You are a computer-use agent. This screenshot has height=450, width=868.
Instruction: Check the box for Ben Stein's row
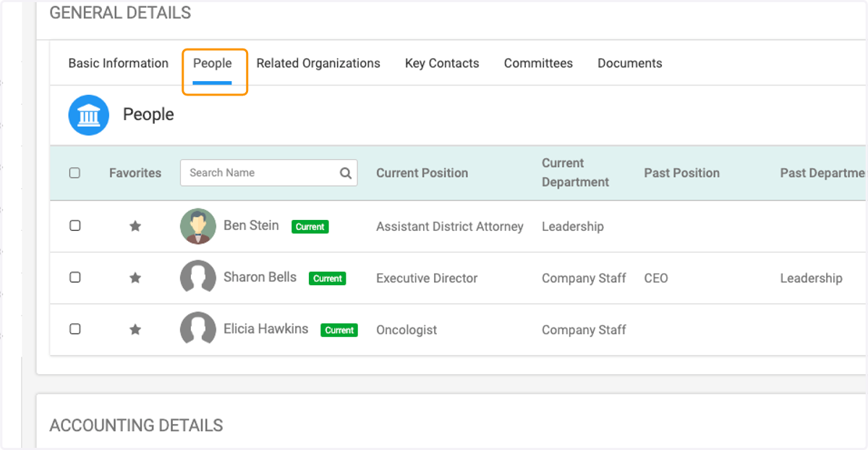(x=75, y=226)
